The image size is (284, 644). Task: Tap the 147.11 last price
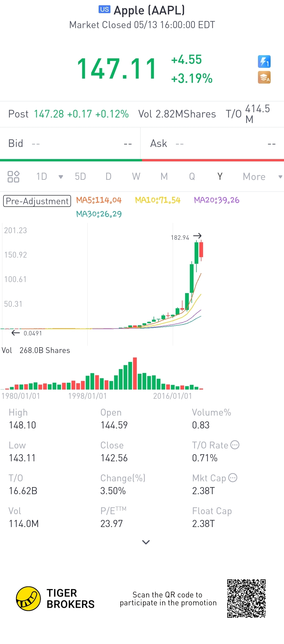(x=117, y=69)
